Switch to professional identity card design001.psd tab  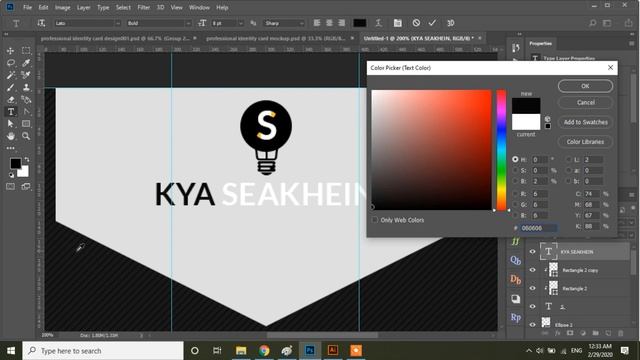[116, 38]
